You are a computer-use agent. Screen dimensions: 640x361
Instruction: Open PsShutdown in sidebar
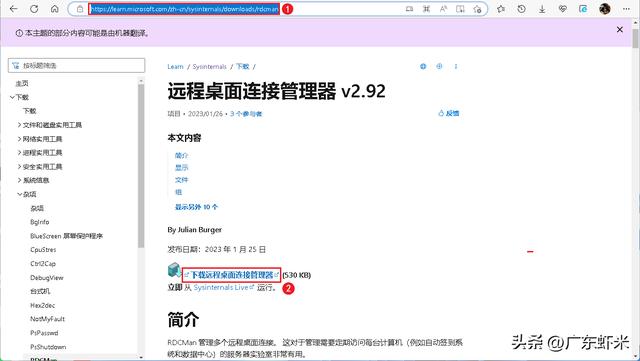[48, 347]
